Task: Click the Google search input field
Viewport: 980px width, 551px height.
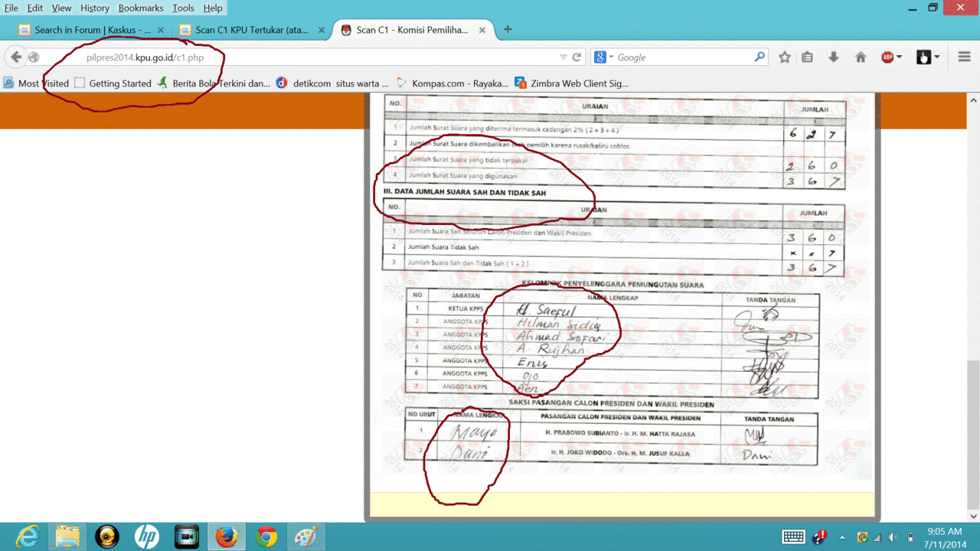Action: tap(681, 57)
